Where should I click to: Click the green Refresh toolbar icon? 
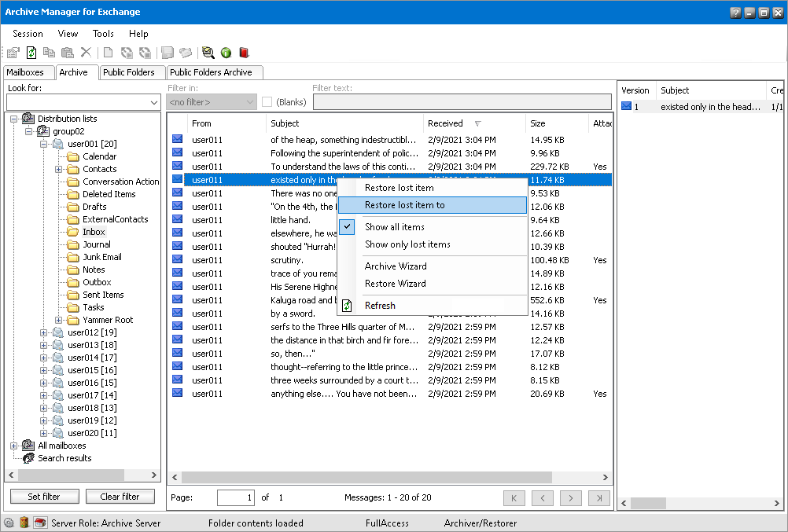(x=31, y=53)
